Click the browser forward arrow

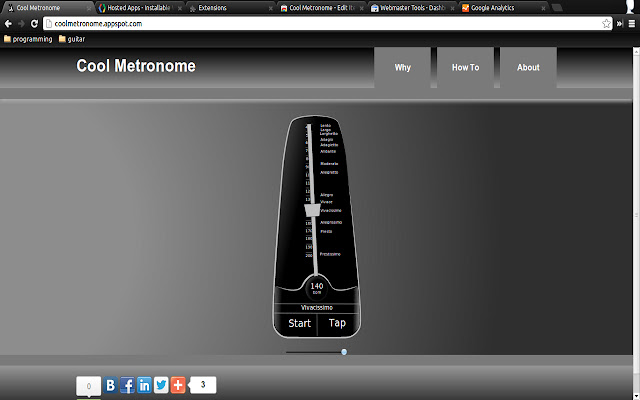tap(21, 24)
